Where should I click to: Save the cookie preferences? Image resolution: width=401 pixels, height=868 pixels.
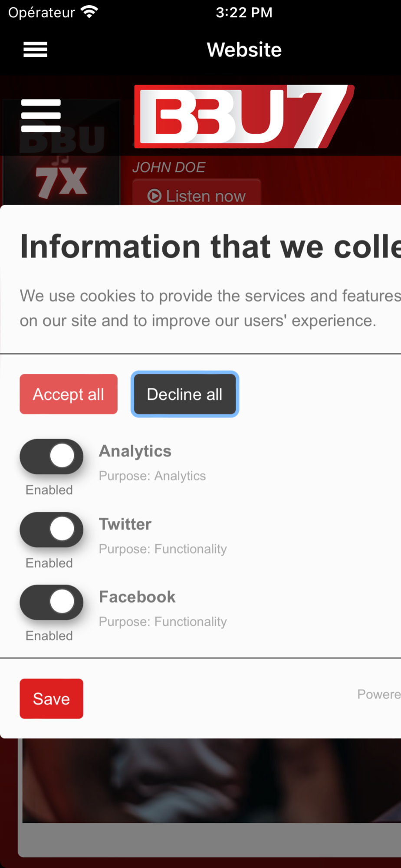pos(51,699)
